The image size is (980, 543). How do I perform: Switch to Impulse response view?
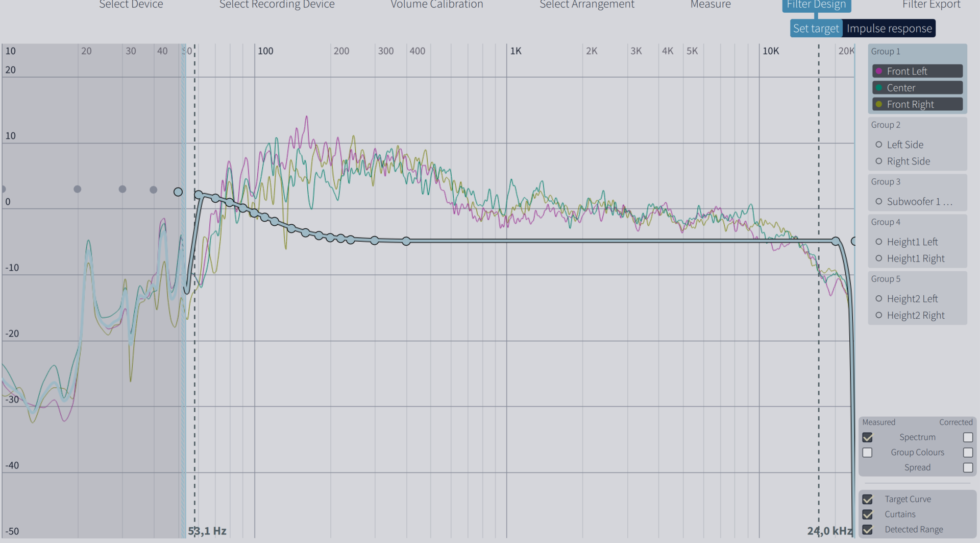889,29
